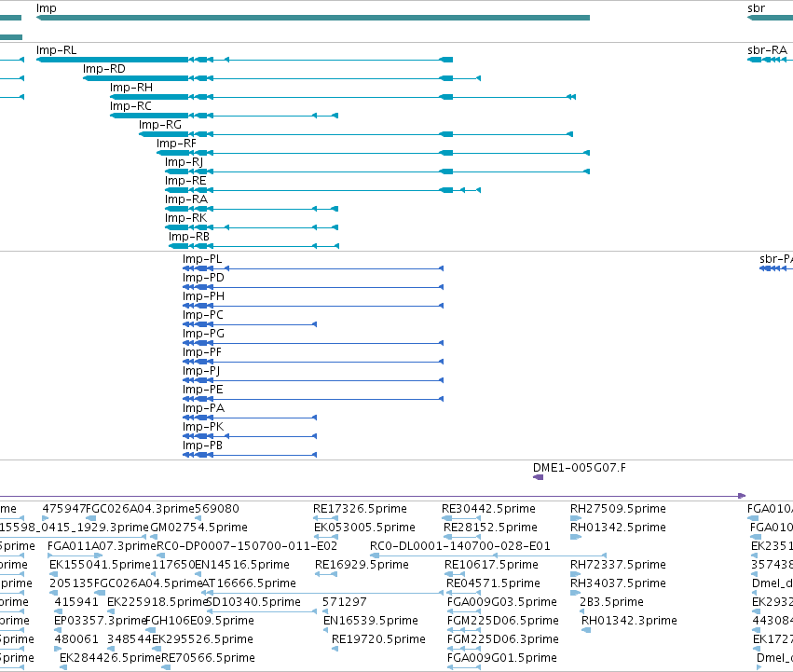Click EST FGA009G01.5prime
This screenshot has height=672, width=793.
(501, 659)
